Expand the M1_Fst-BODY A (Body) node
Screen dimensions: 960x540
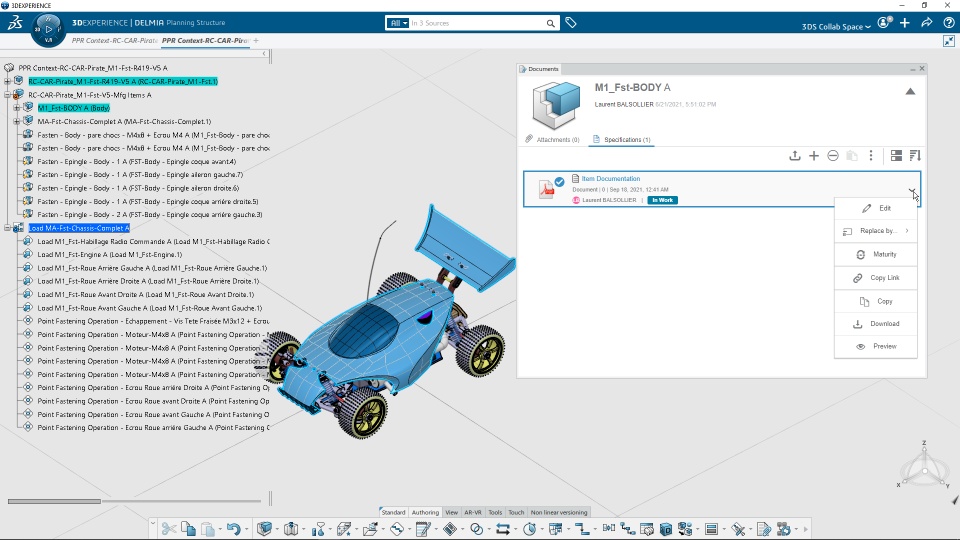coord(17,108)
